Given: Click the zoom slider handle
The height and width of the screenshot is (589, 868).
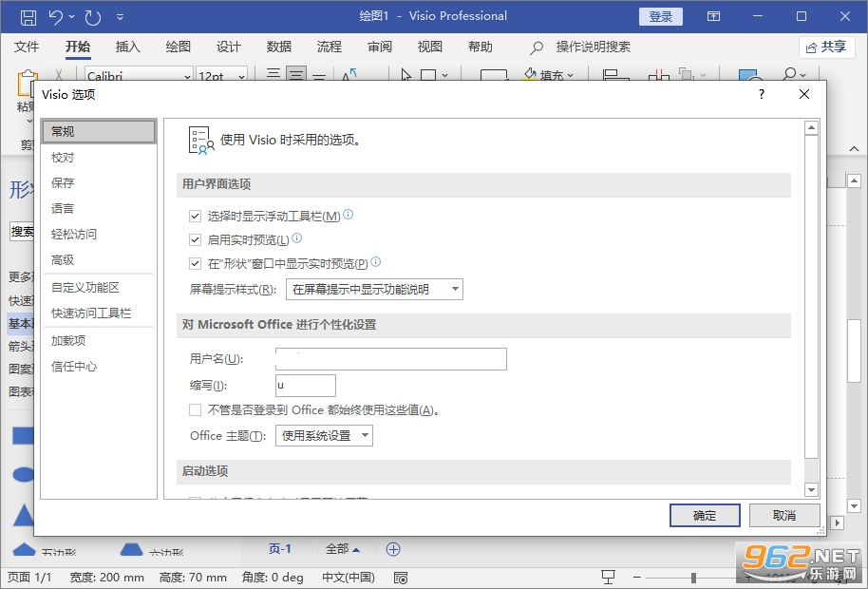Looking at the screenshot, I should pos(693,578).
